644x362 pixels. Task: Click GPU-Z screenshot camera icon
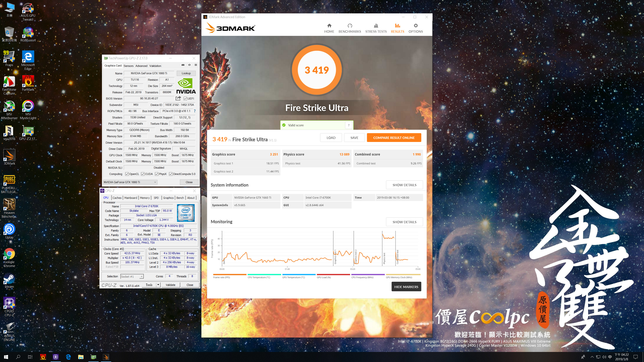183,65
